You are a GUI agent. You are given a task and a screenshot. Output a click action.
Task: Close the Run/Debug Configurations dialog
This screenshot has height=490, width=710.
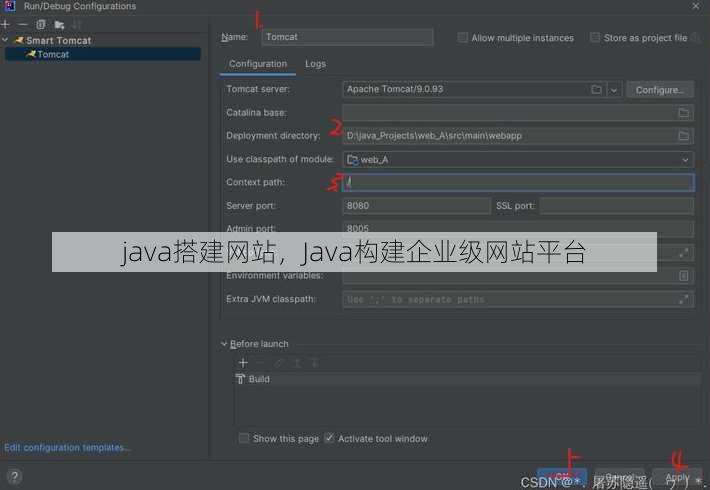[696, 6]
